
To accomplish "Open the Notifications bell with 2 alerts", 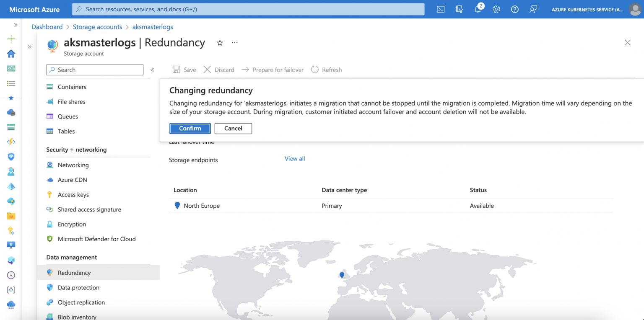I will pyautogui.click(x=478, y=9).
